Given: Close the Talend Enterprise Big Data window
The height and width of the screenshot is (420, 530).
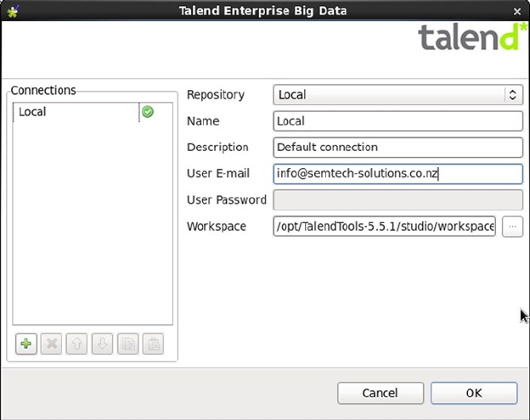Looking at the screenshot, I should pos(518,10).
